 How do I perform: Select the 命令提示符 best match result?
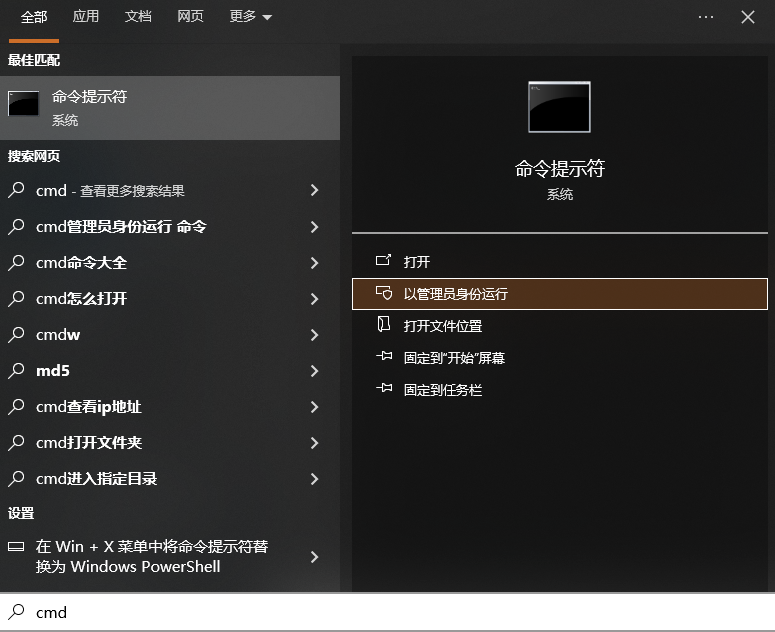point(170,108)
